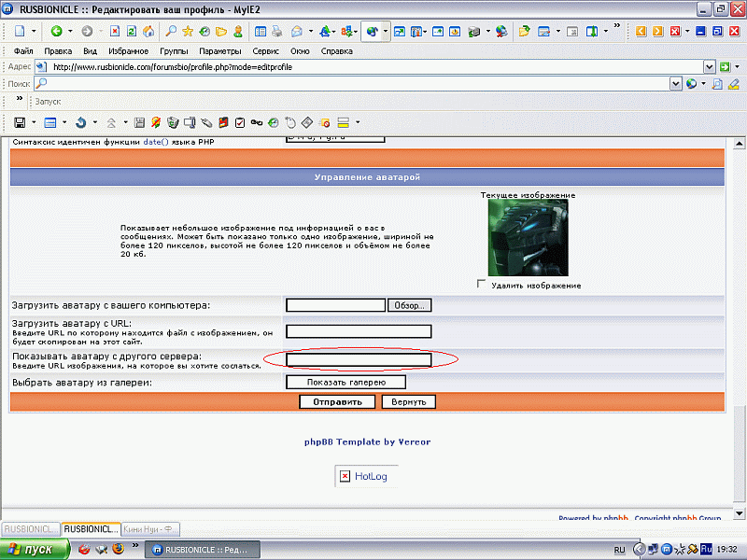Open the Избранное menu

pyautogui.click(x=128, y=51)
